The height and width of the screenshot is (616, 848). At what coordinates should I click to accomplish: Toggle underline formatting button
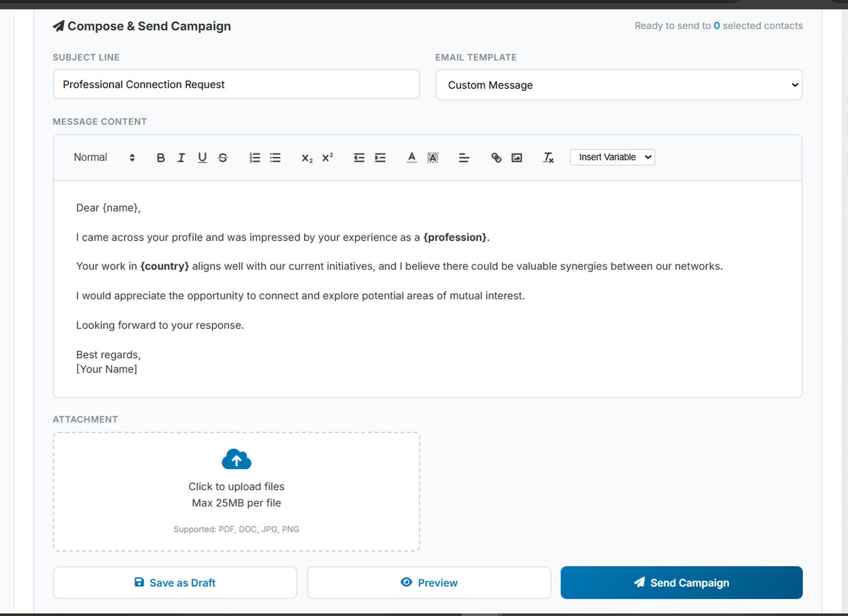click(202, 158)
